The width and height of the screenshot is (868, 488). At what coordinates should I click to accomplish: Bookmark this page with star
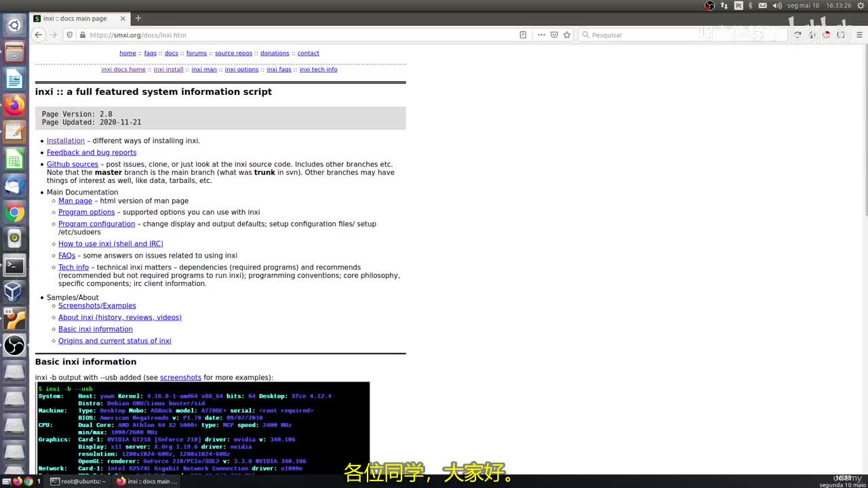pos(567,35)
